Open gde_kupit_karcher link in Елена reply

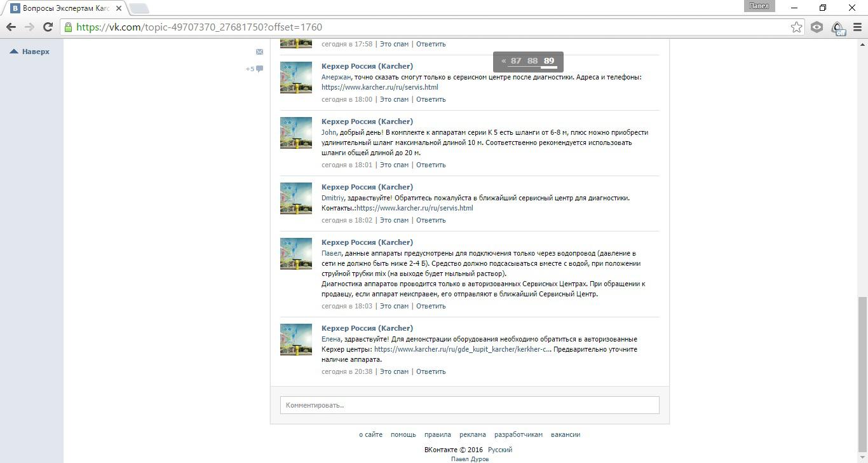463,349
